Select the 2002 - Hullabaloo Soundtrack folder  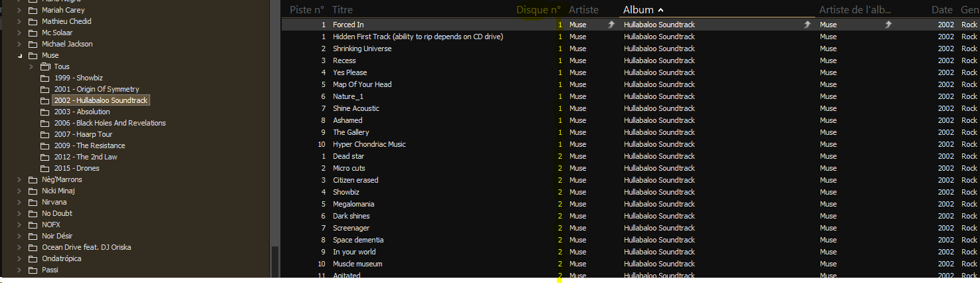[x=101, y=100]
